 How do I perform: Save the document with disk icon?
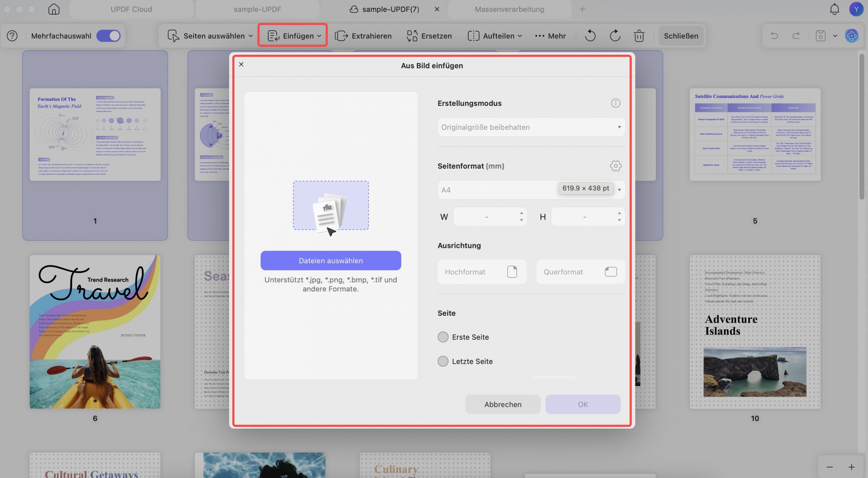821,36
